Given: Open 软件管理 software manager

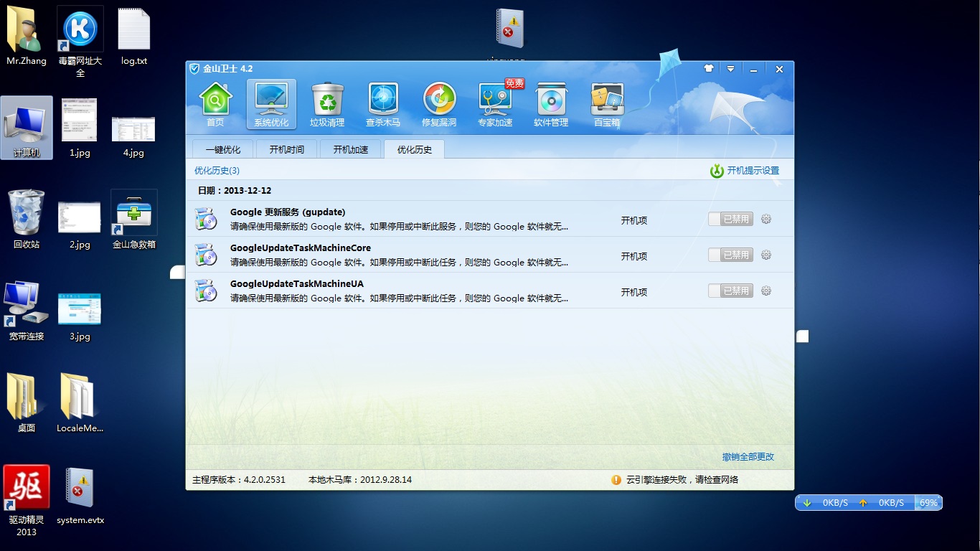Looking at the screenshot, I should [551, 105].
